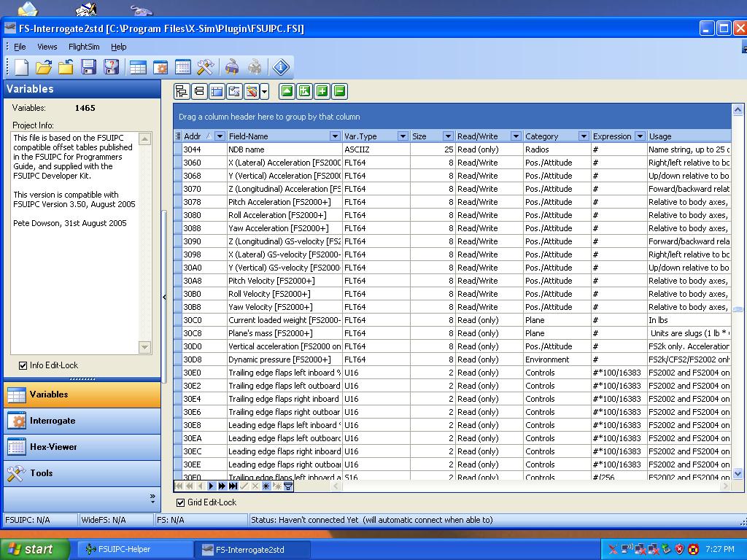Click the New blank project icon

(21, 67)
